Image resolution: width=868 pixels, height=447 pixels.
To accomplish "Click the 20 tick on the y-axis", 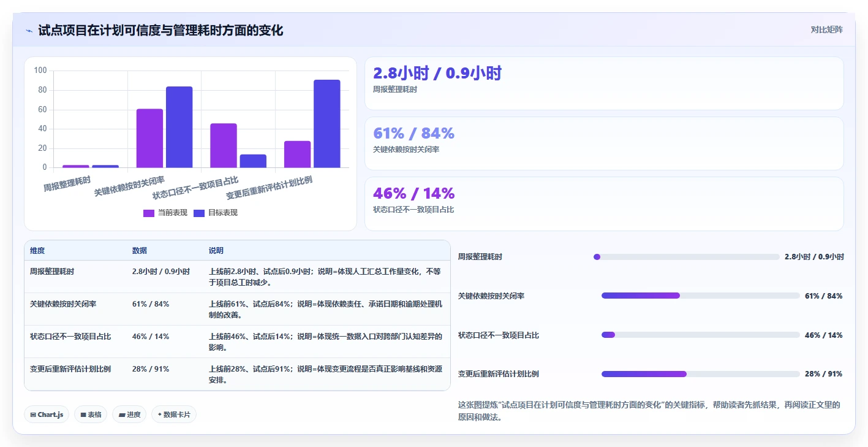I will tap(42, 148).
